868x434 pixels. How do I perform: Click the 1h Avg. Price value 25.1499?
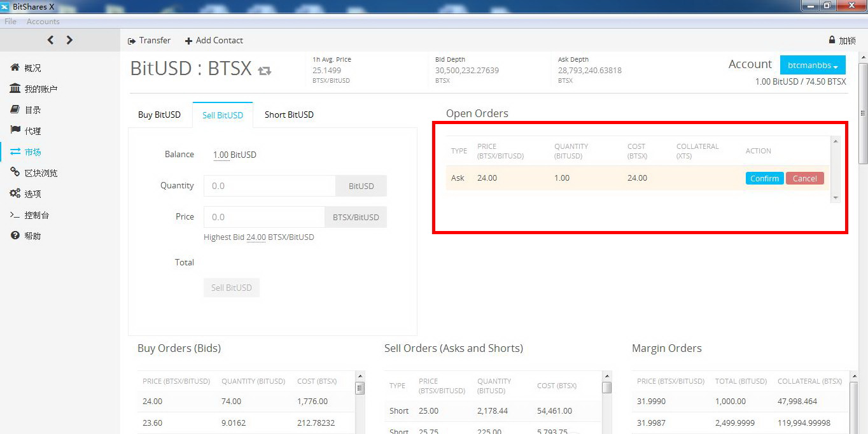point(326,70)
